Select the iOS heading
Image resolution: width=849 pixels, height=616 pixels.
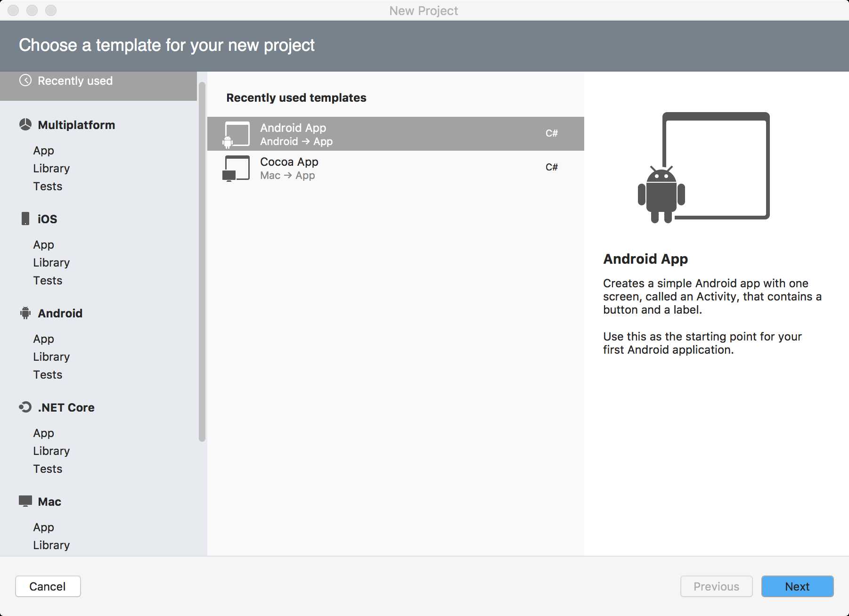click(47, 219)
